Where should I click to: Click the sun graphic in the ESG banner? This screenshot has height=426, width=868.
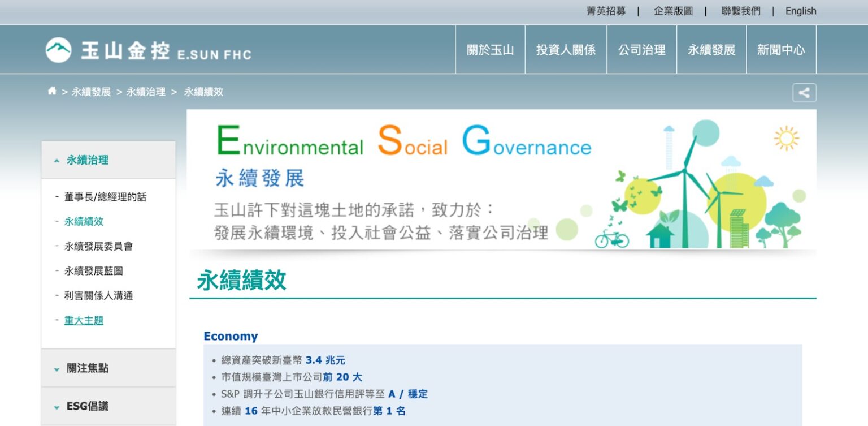[785, 137]
